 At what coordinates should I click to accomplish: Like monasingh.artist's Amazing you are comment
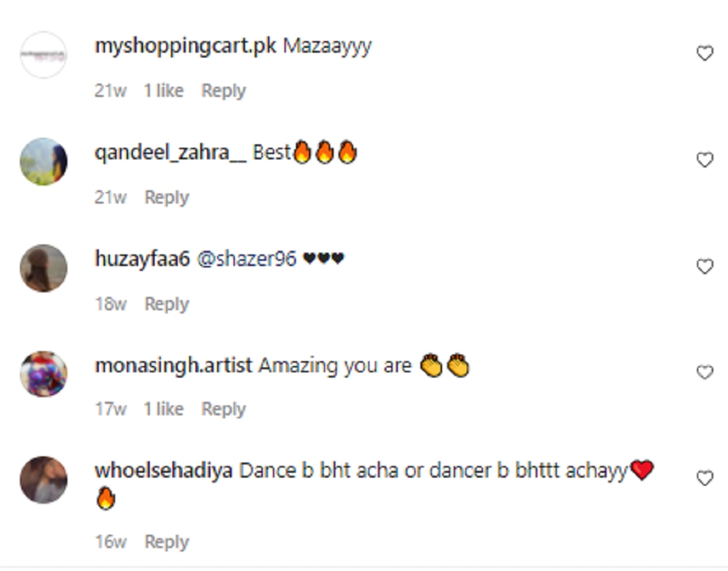pyautogui.click(x=704, y=372)
